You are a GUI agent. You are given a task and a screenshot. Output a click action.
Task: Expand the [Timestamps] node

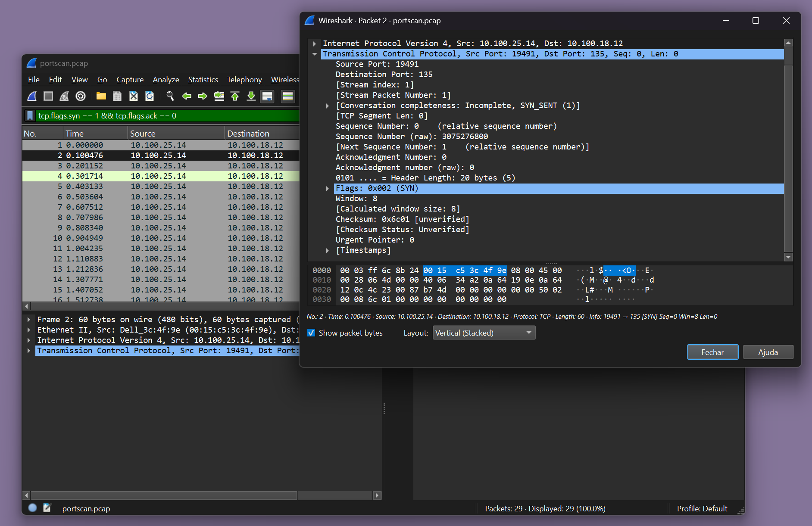coord(328,250)
